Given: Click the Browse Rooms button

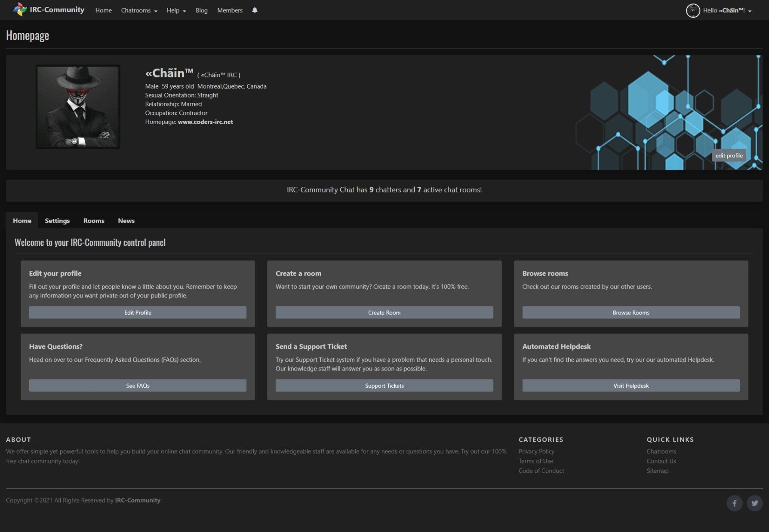Looking at the screenshot, I should (631, 312).
